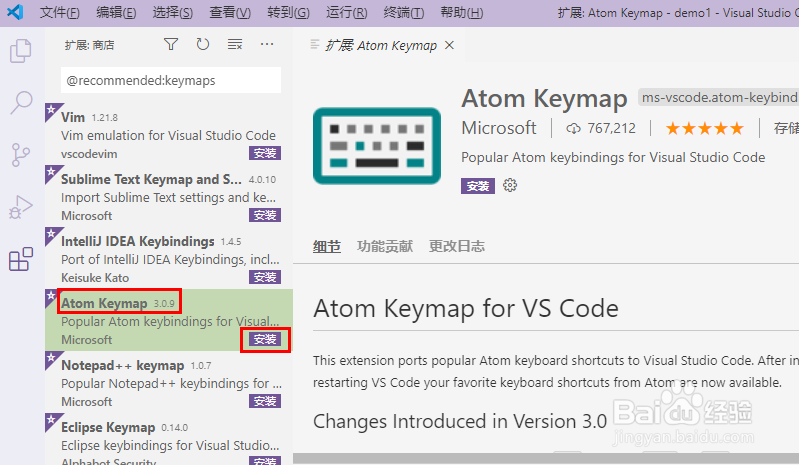The image size is (799, 465).
Task: Install IntelliJ IDEA Keybindings extension
Action: [265, 278]
